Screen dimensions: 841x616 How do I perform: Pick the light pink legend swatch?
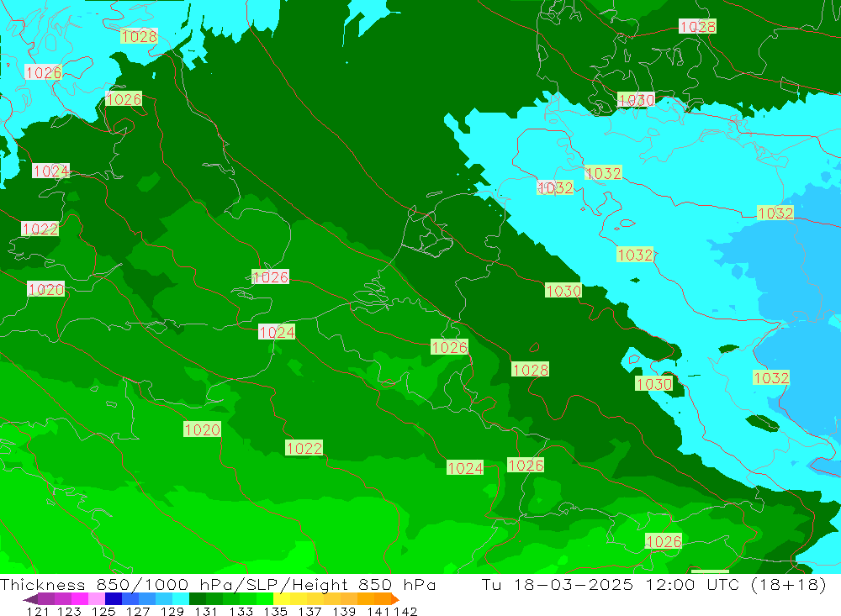97,599
